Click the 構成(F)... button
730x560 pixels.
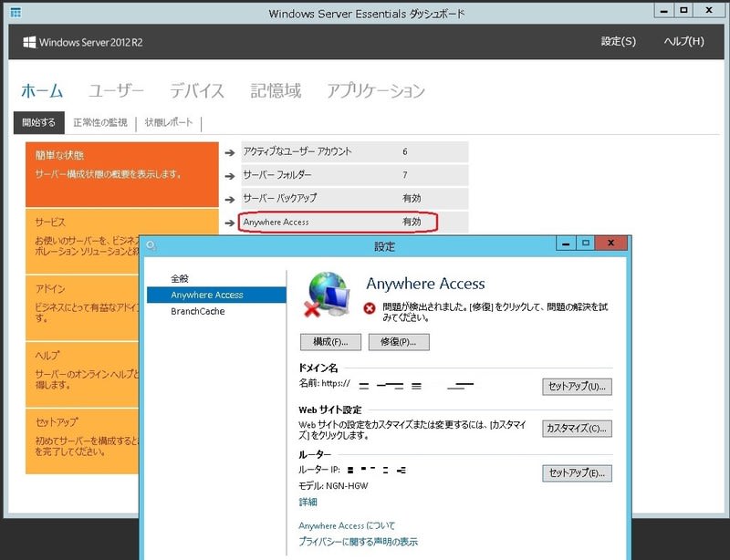(330, 342)
